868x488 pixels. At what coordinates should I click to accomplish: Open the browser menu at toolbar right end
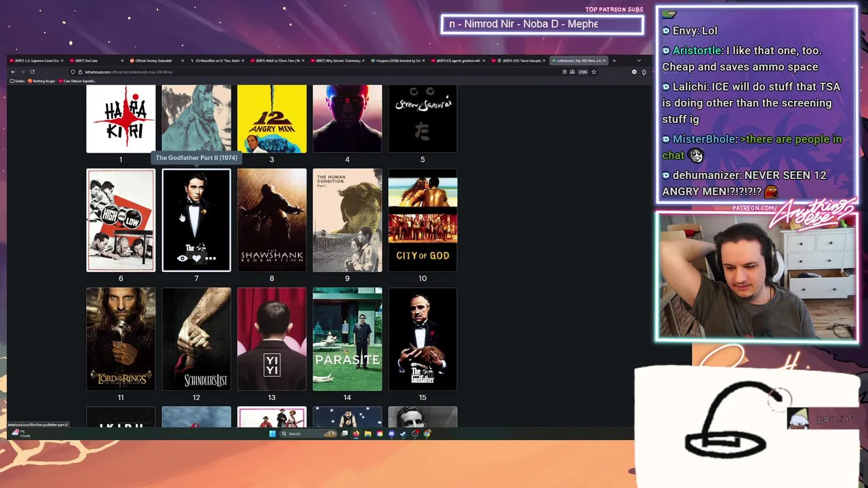(x=644, y=72)
